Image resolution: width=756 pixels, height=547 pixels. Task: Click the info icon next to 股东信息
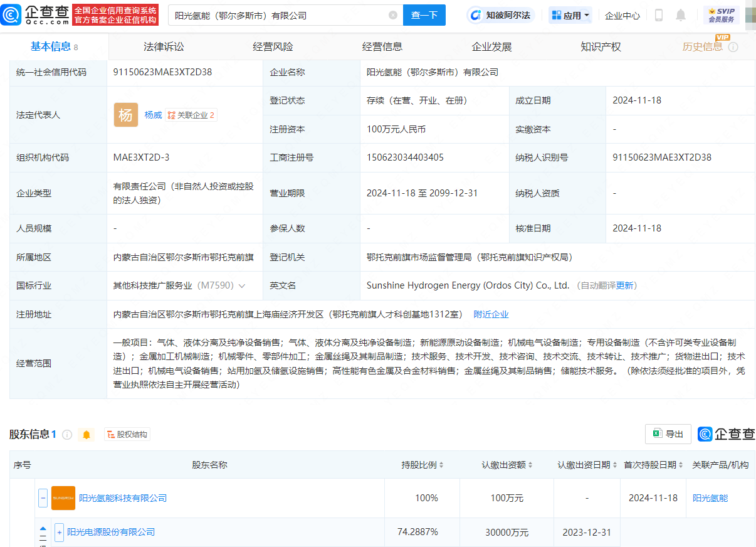tap(67, 435)
